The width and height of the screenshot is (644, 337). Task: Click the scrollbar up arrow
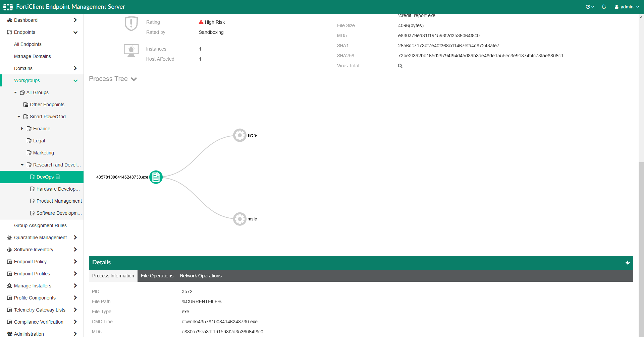pos(641,17)
